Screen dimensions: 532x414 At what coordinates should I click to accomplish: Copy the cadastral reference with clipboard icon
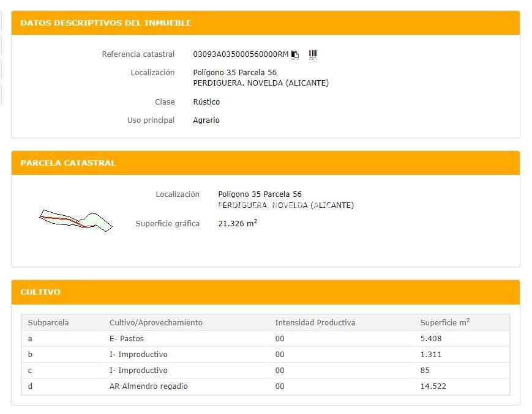point(295,54)
